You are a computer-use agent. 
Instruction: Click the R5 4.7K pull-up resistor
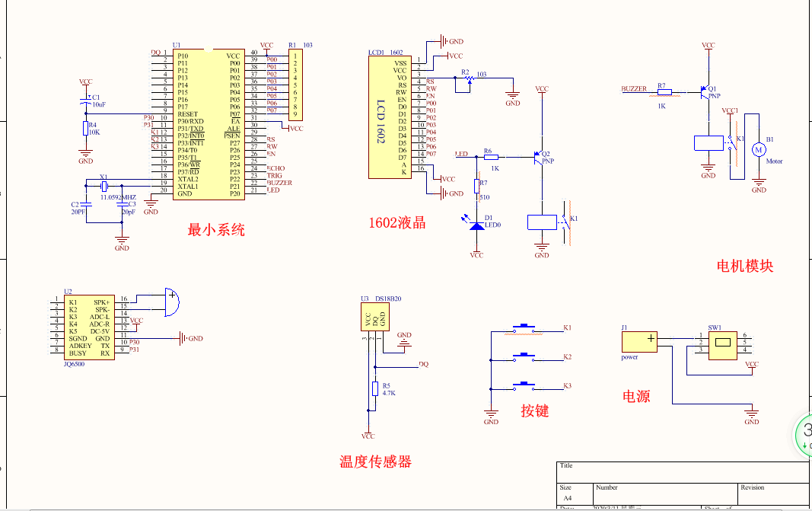374,389
